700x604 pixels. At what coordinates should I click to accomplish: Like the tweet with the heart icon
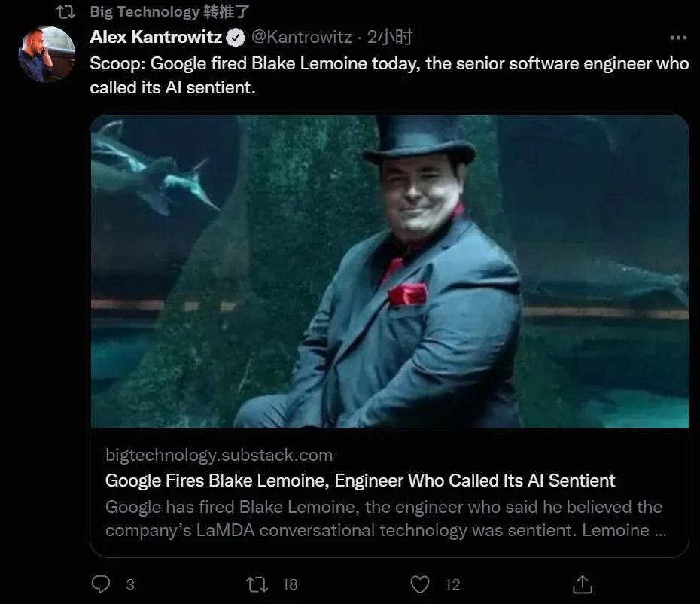pos(420,584)
